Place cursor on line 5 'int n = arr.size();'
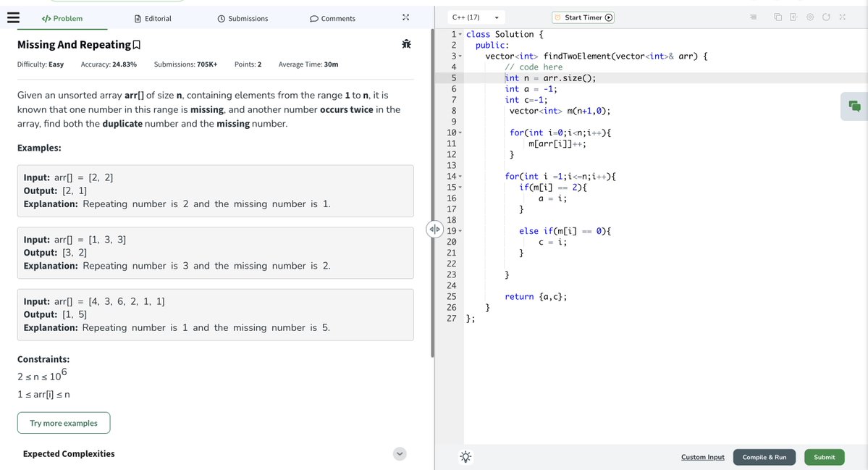The width and height of the screenshot is (868, 470). tap(550, 78)
